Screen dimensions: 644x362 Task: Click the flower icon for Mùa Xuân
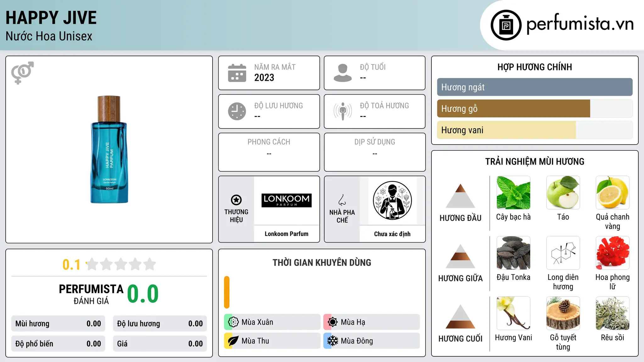(233, 322)
